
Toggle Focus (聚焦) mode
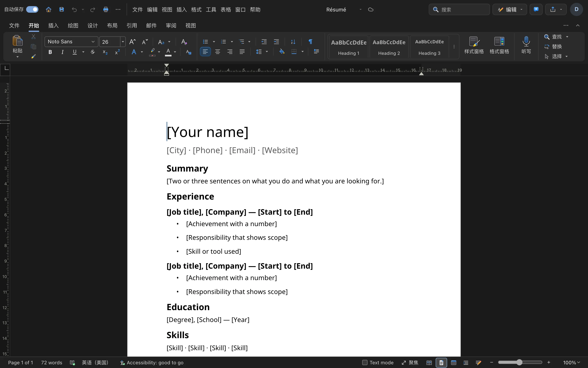[410, 363]
